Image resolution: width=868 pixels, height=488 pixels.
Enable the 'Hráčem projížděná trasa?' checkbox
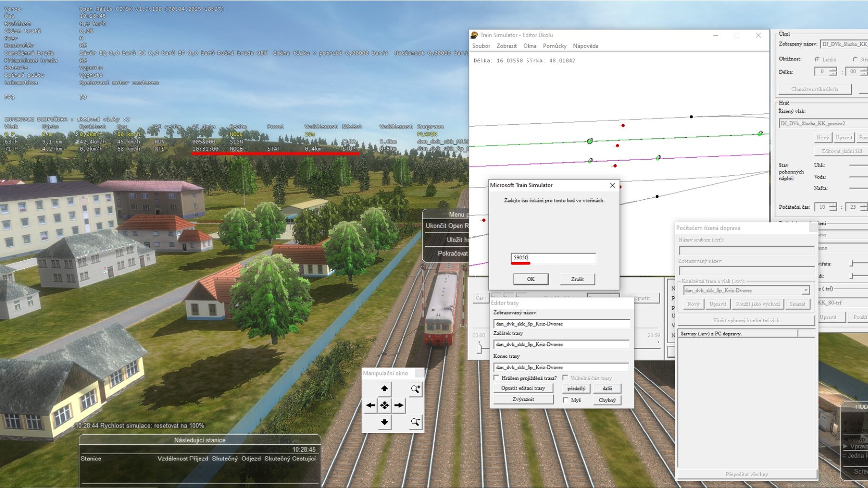click(x=497, y=378)
